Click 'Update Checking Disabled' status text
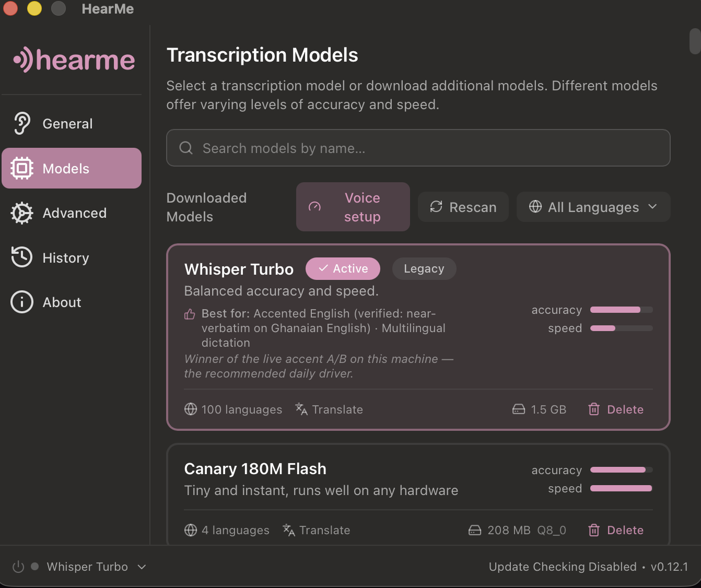 coord(563,567)
